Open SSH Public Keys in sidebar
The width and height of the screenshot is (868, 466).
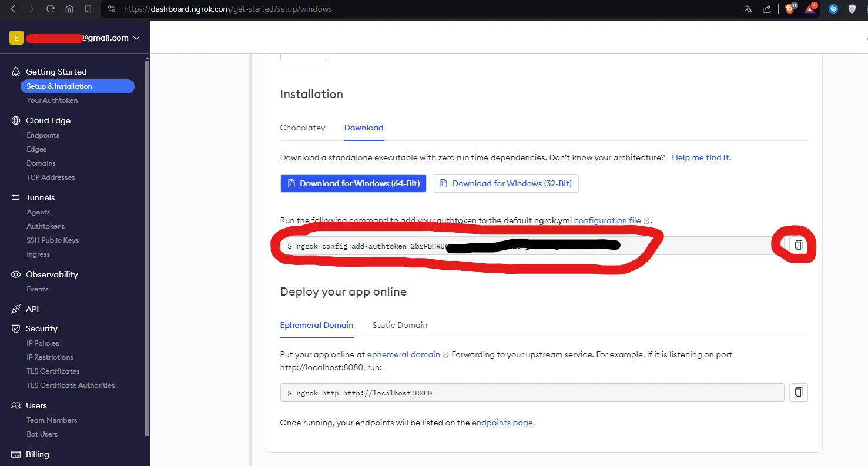[52, 240]
